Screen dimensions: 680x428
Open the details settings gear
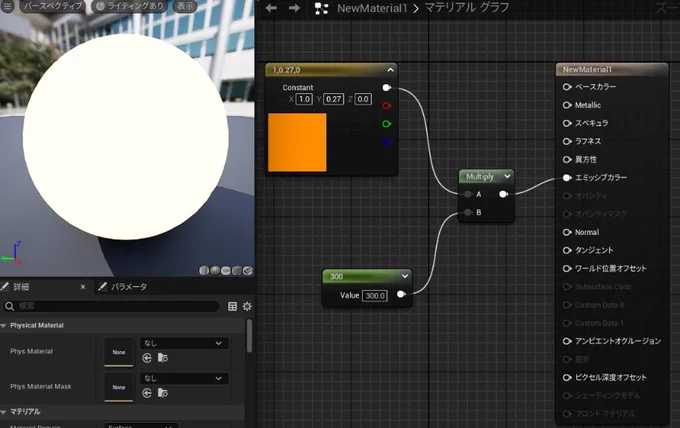[x=247, y=307]
